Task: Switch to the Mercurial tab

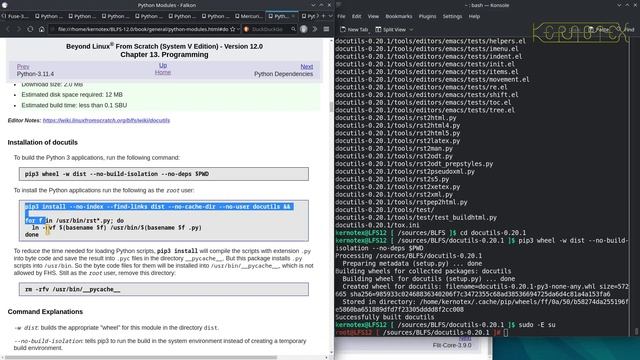Action: point(249,16)
